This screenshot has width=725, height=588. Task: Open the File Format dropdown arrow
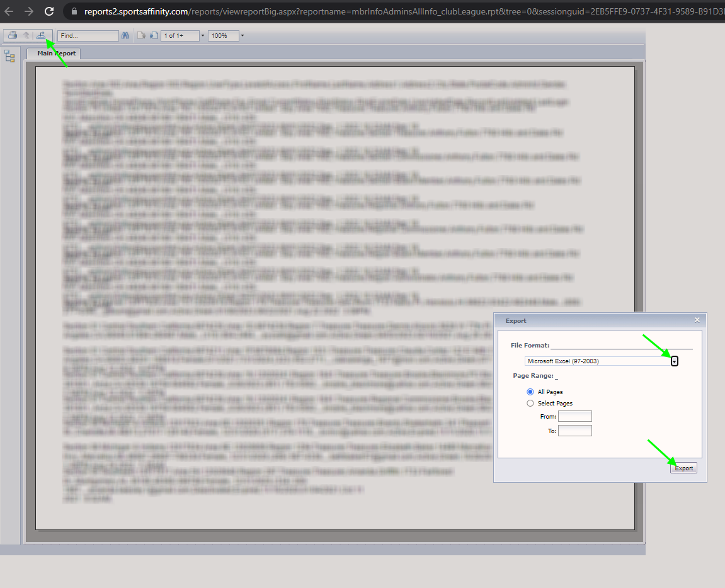(674, 361)
